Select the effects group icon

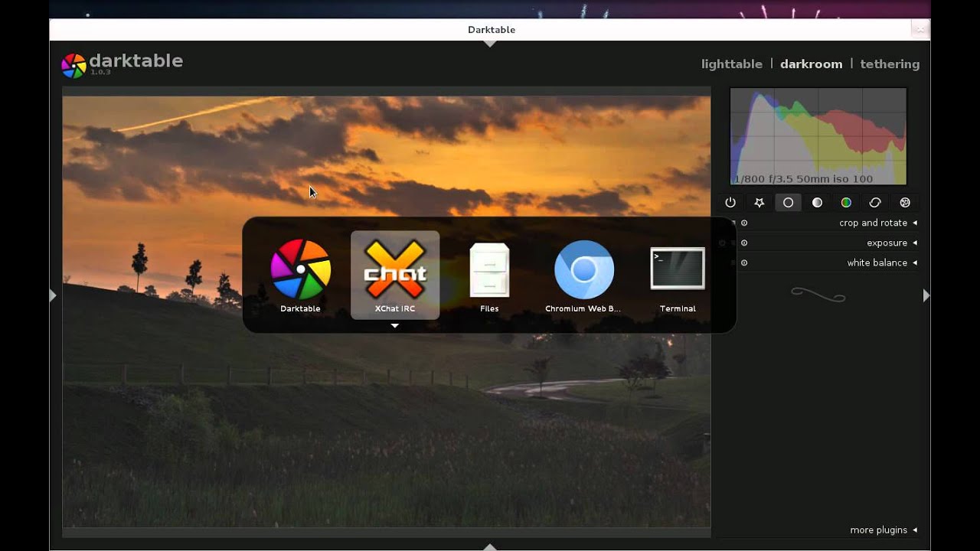(905, 203)
